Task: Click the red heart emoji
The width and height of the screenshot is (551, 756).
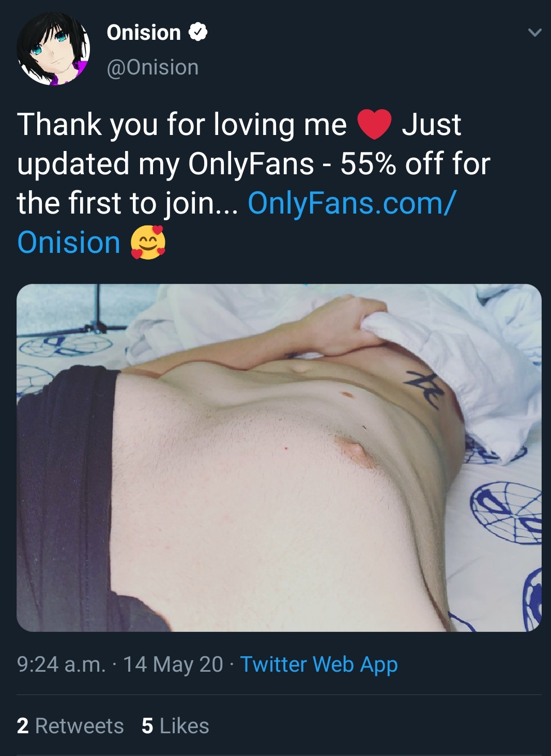Action: 374,125
